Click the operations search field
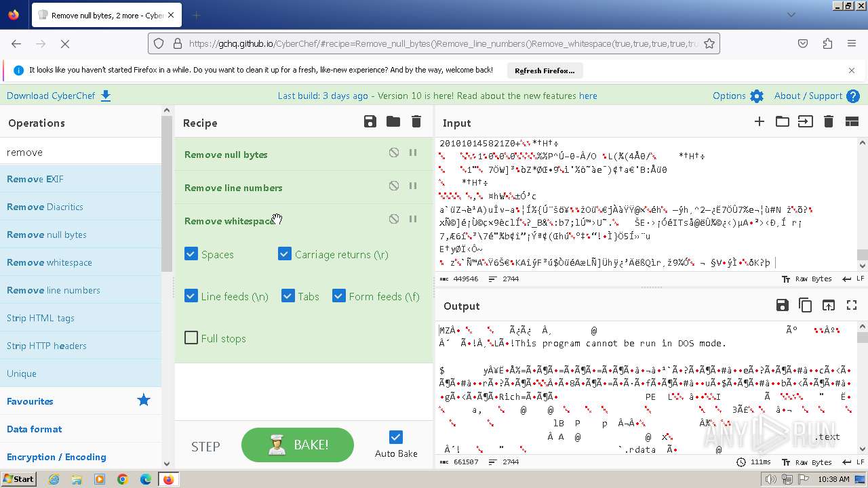The image size is (868, 488). click(x=81, y=152)
